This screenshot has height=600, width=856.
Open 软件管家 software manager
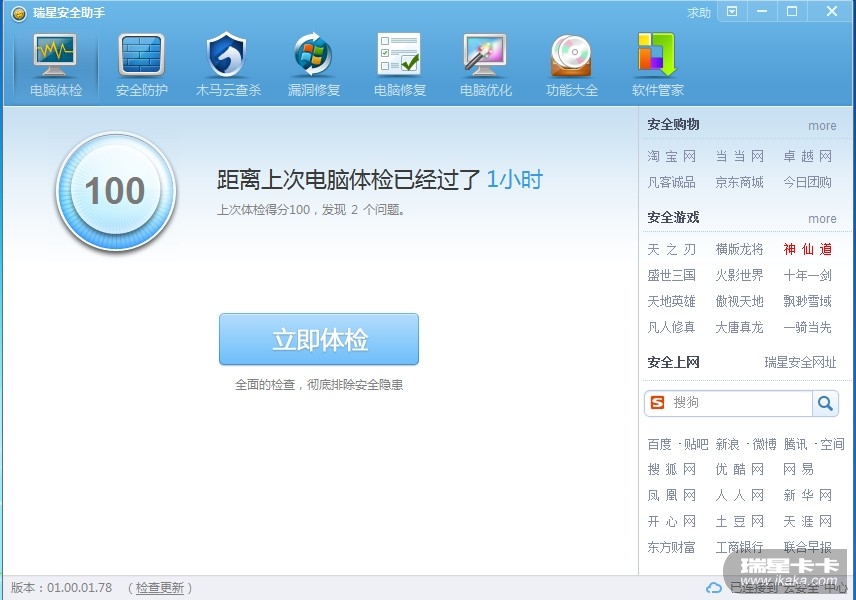point(657,66)
